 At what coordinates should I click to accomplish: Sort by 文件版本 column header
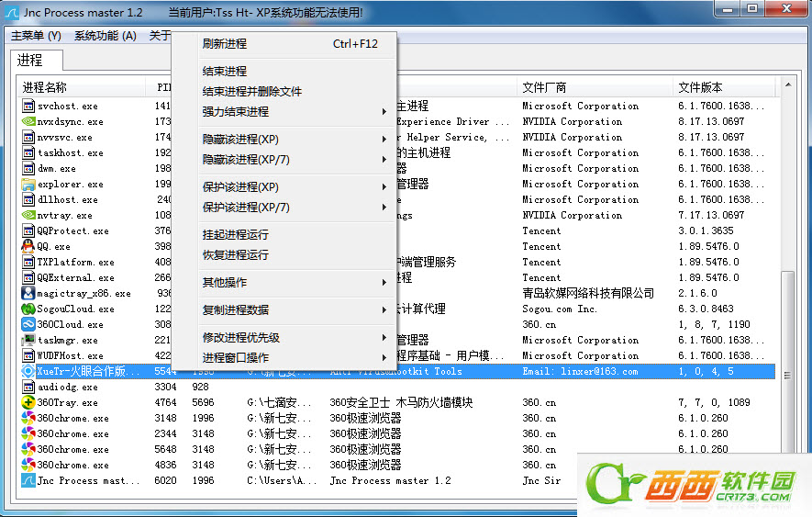(x=724, y=87)
